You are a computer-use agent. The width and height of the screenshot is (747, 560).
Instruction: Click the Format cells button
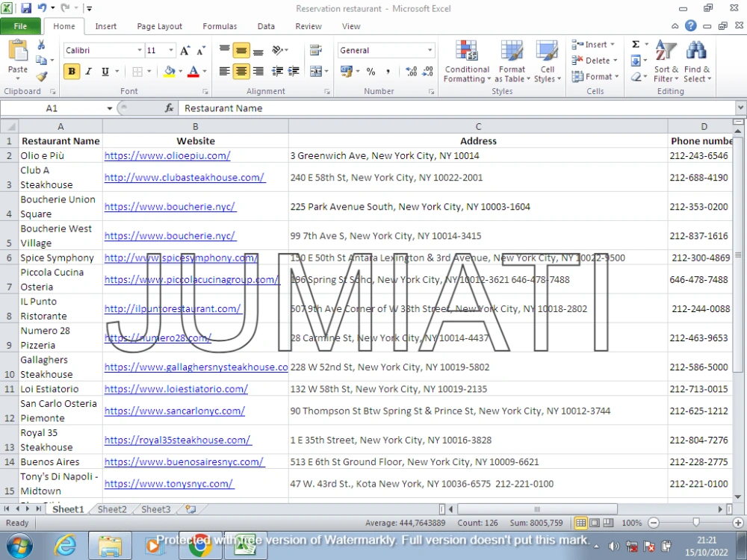pos(595,76)
